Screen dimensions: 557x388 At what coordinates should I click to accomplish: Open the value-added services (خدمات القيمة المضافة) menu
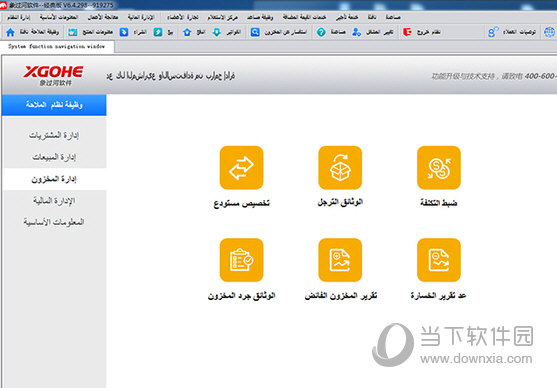click(304, 17)
